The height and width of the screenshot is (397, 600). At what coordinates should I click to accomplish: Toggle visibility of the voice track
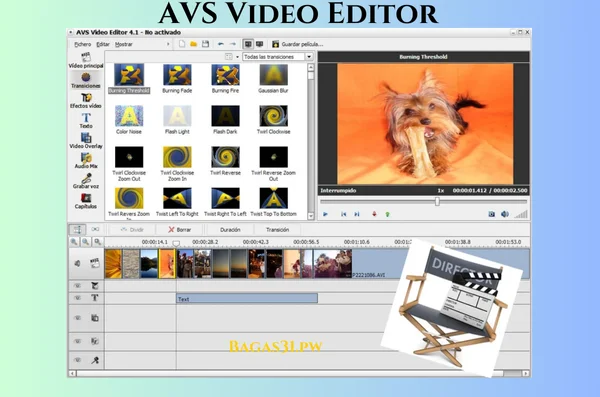[77, 360]
